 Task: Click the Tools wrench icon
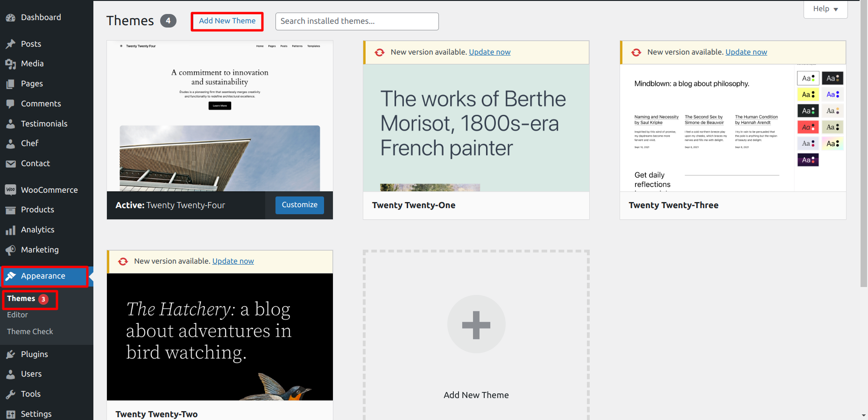(10, 394)
